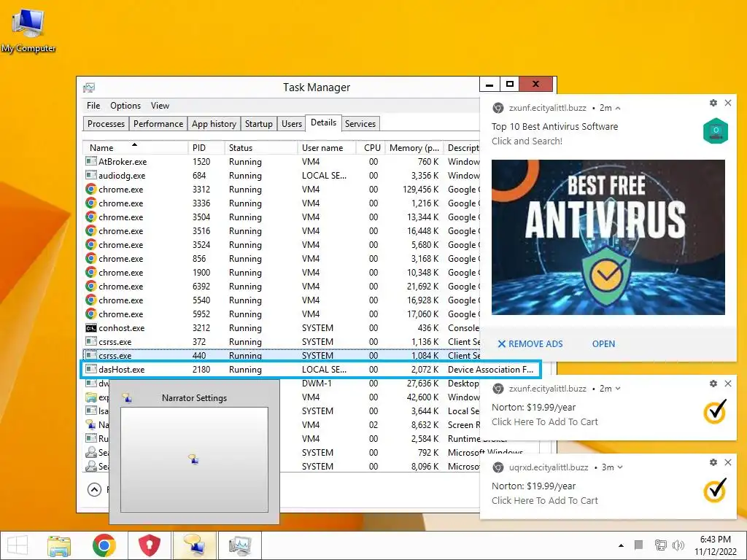Expand the second zxunf Norton notification chevron
This screenshot has width=747, height=560.
click(618, 389)
